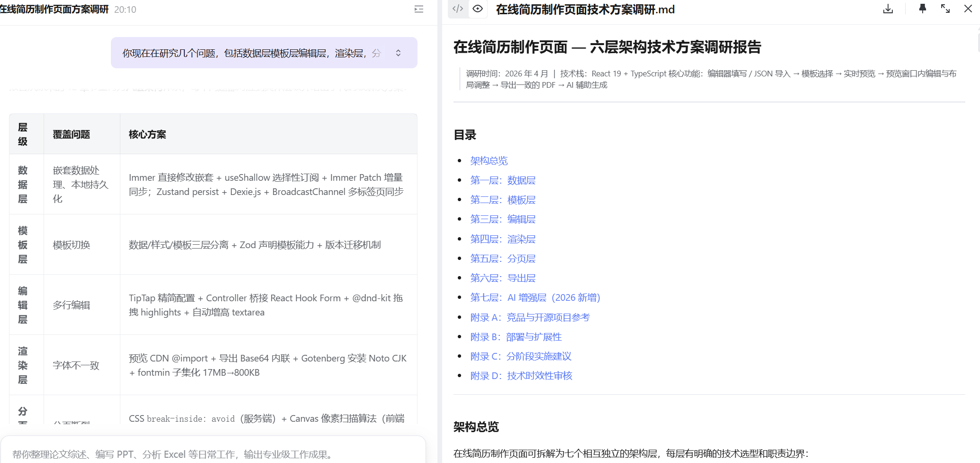Focus the chat message input field

click(213, 454)
